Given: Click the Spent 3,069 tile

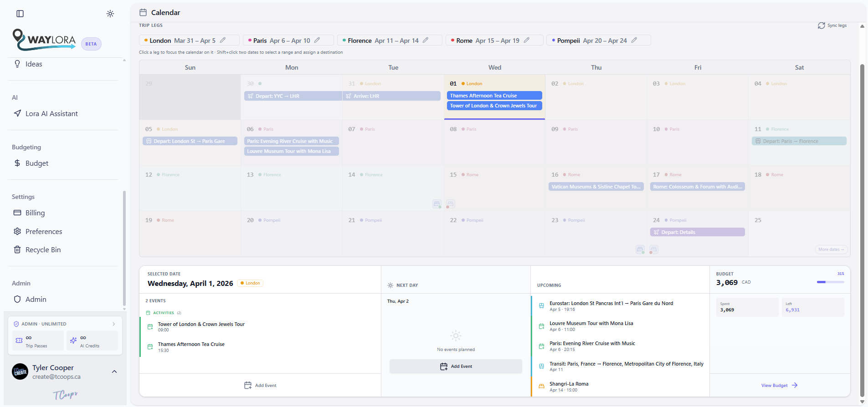Looking at the screenshot, I should (x=747, y=307).
